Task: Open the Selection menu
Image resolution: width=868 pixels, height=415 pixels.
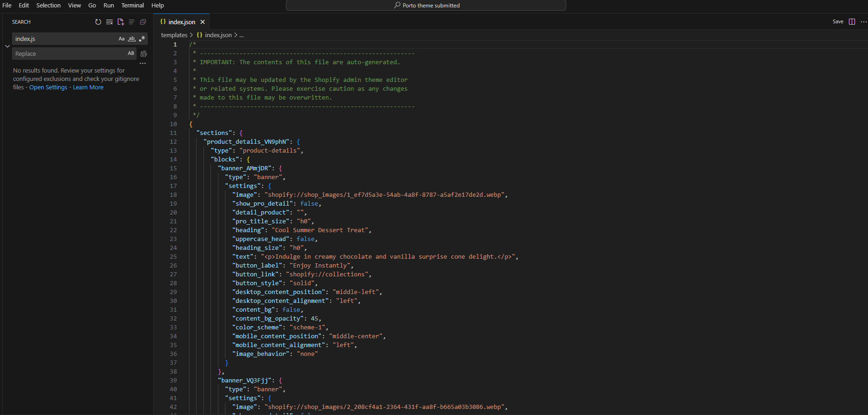Action: tap(48, 6)
